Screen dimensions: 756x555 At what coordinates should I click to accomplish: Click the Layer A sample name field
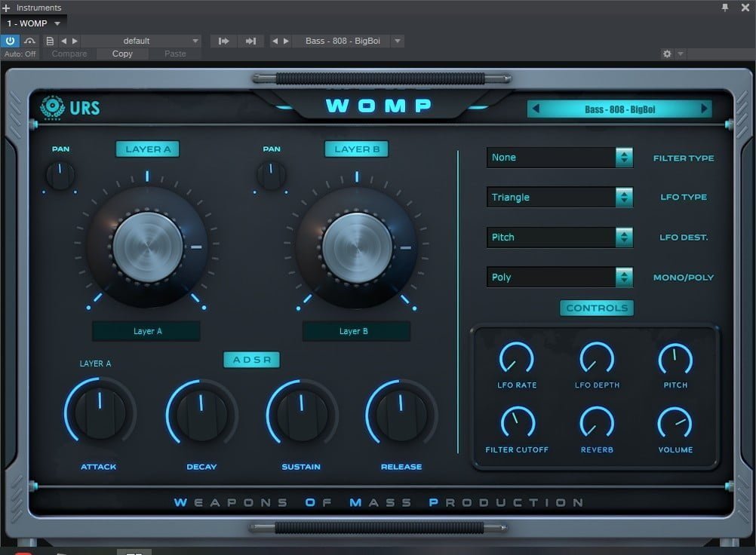(x=146, y=331)
